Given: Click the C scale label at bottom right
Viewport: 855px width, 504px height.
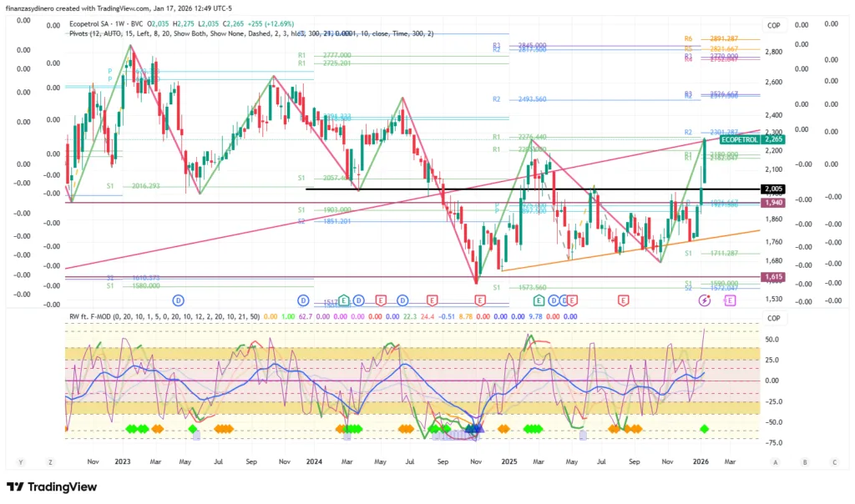Looking at the screenshot, I should (x=833, y=461).
